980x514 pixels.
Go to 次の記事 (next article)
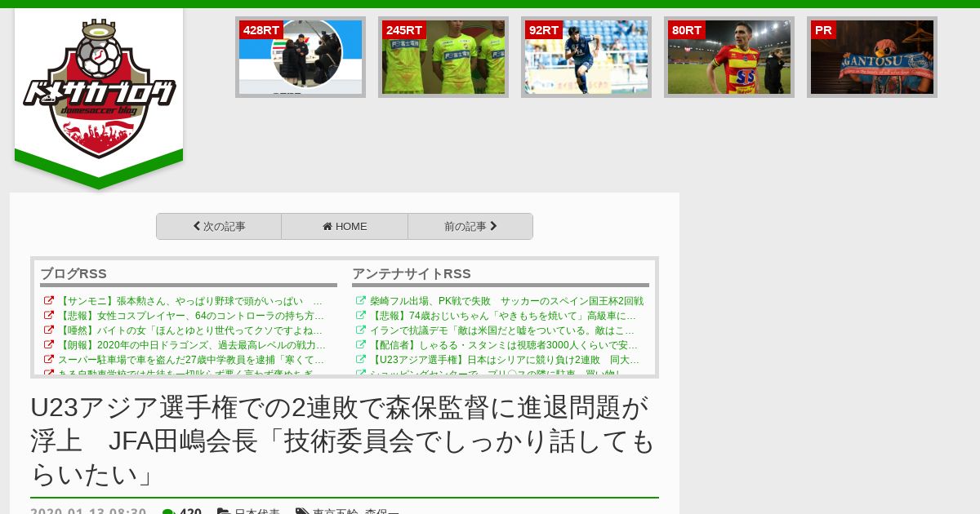click(219, 227)
